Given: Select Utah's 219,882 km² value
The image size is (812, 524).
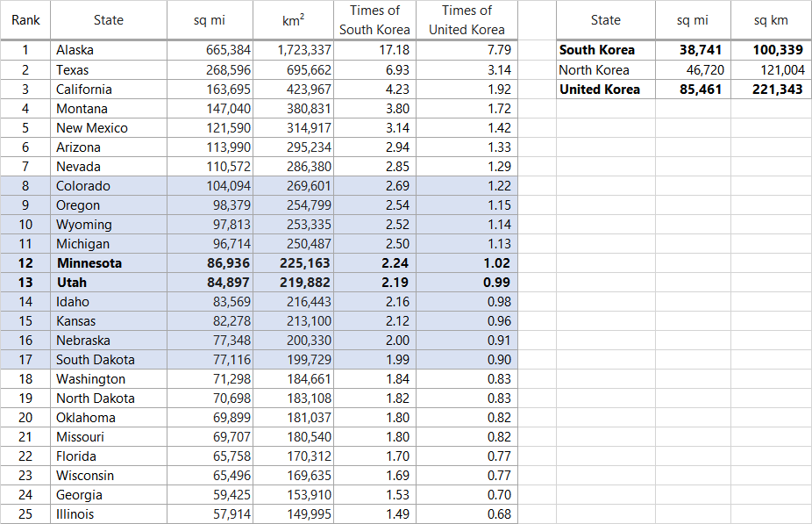Looking at the screenshot, I should (x=293, y=283).
